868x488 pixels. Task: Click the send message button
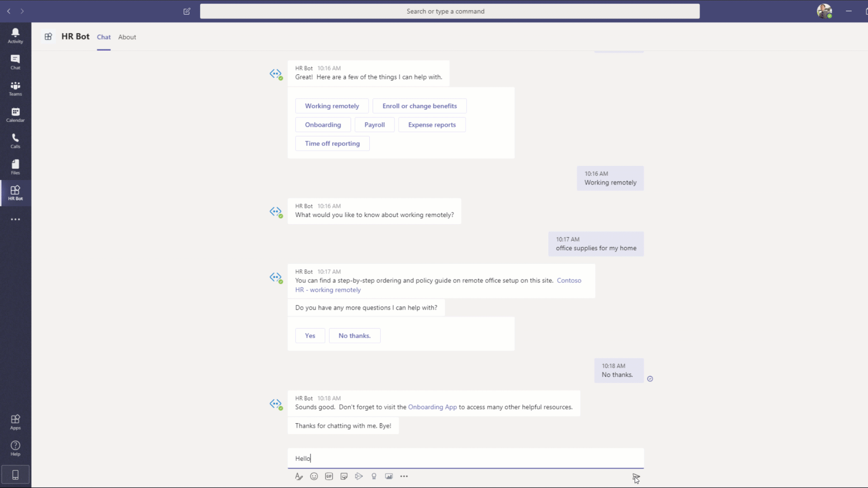coord(634,476)
